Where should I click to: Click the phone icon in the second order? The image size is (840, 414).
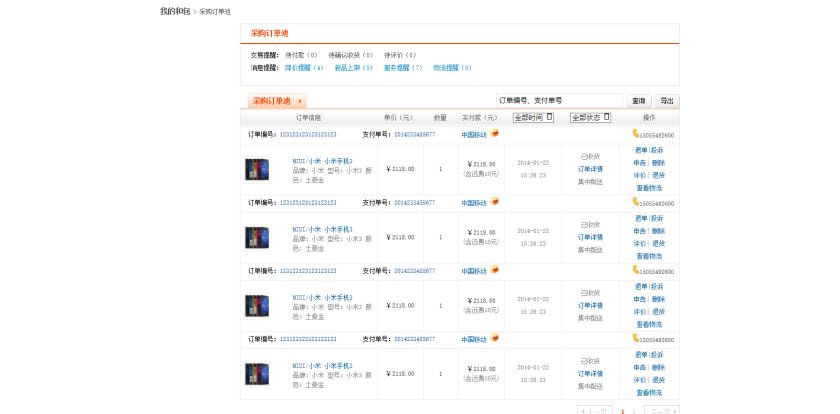point(635,201)
